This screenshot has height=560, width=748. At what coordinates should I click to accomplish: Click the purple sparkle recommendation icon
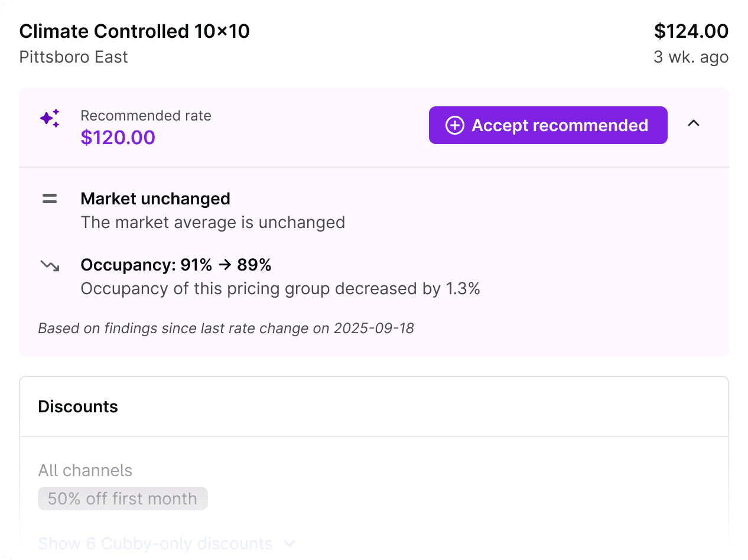50,119
